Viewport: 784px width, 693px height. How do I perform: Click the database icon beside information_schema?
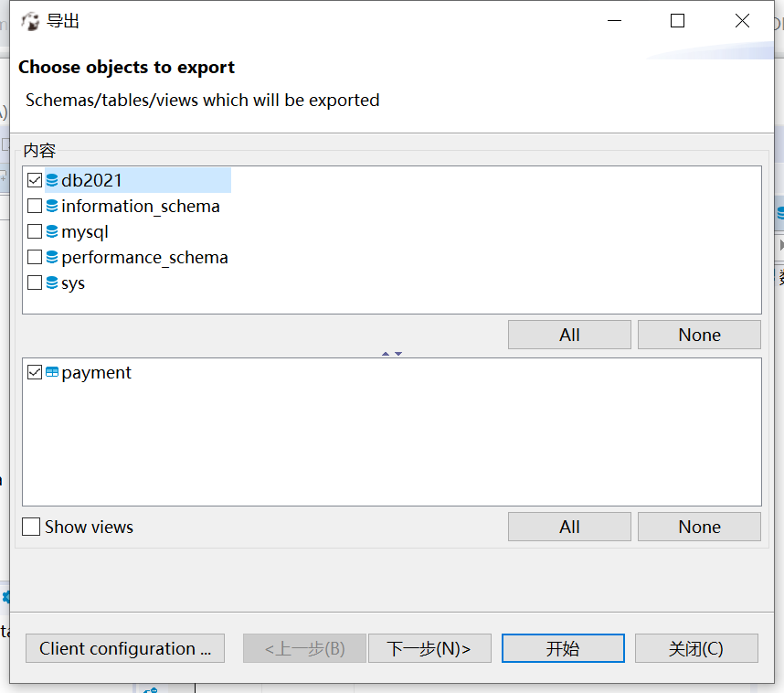[x=52, y=206]
